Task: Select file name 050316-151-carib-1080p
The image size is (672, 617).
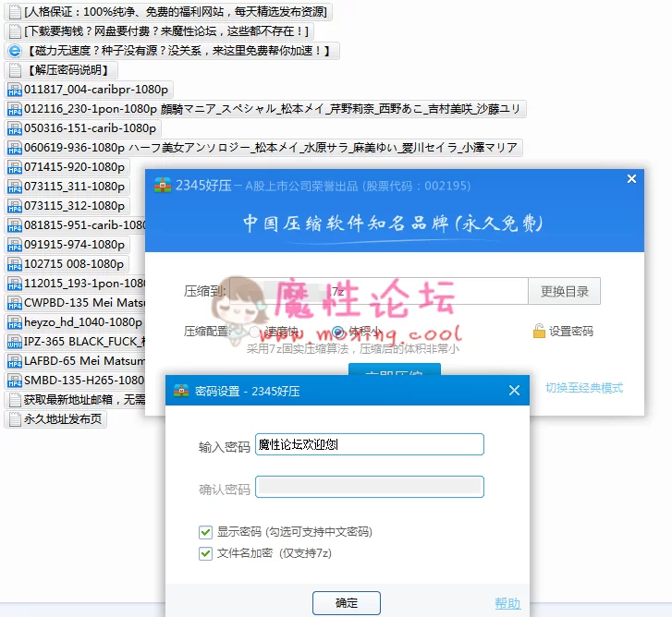Action: pos(90,128)
